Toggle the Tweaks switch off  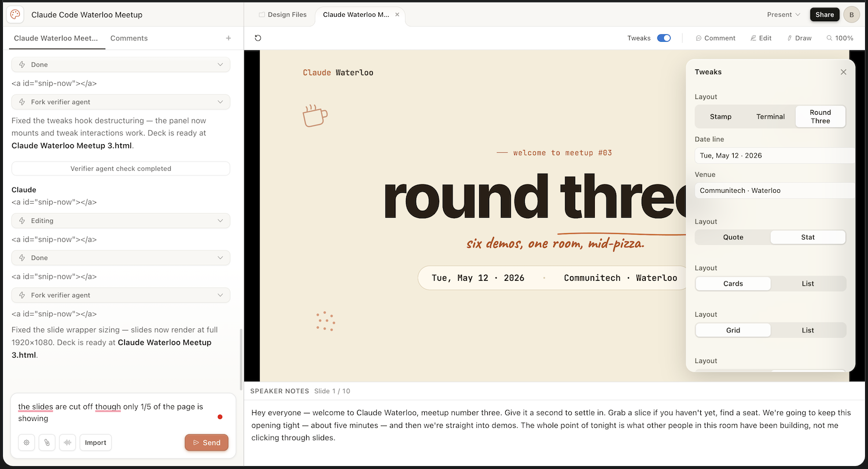pos(664,38)
